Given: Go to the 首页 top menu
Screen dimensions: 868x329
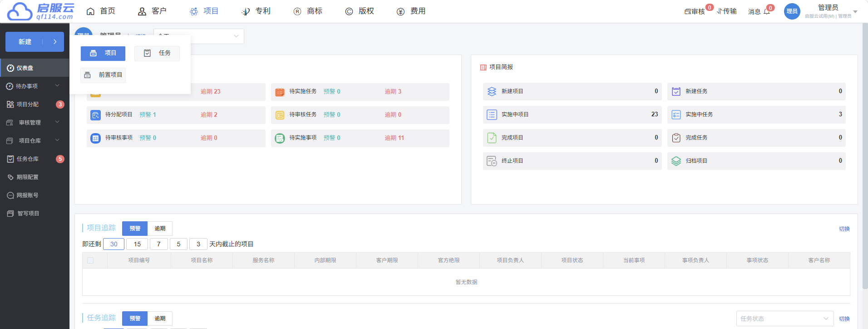Looking at the screenshot, I should 101,11.
